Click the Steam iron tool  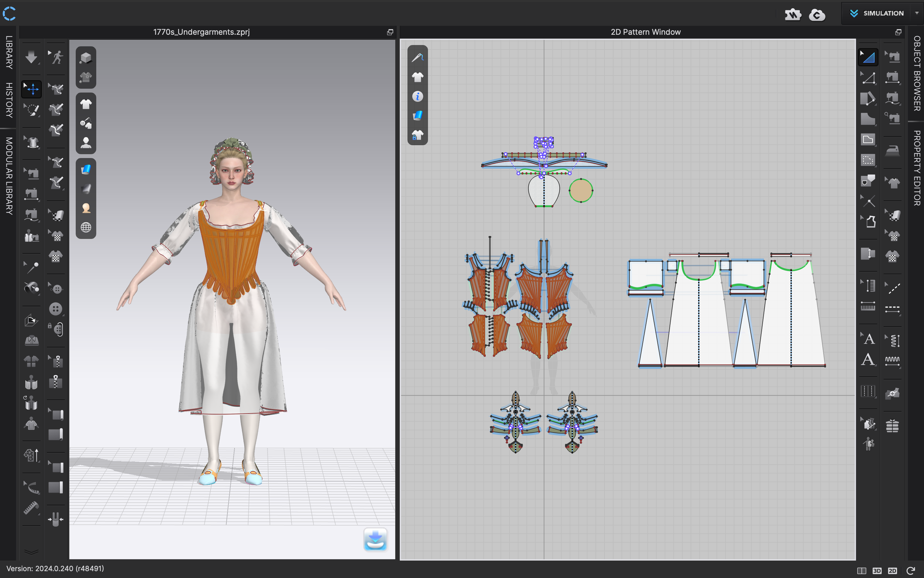(892, 151)
